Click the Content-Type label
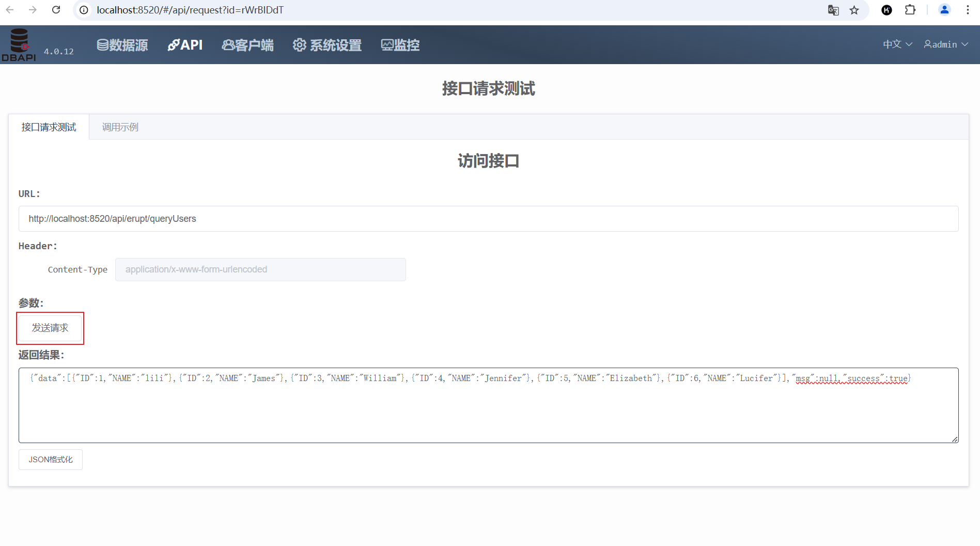This screenshot has height=546, width=980. (x=77, y=269)
